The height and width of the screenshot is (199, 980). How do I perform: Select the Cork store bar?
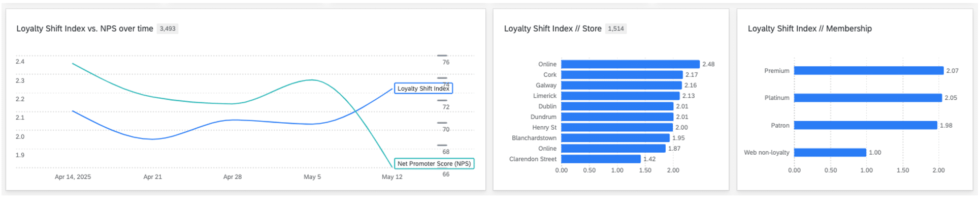coord(622,75)
